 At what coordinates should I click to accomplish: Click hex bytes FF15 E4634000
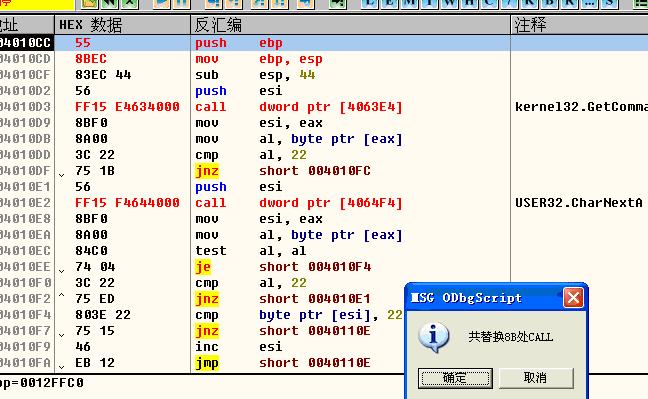click(127, 107)
